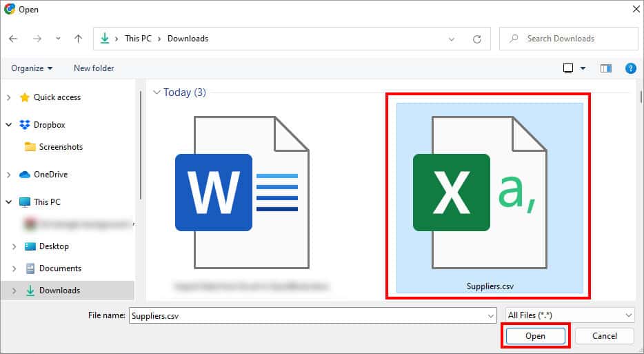
Task: Select This PC in address path
Action: point(138,38)
